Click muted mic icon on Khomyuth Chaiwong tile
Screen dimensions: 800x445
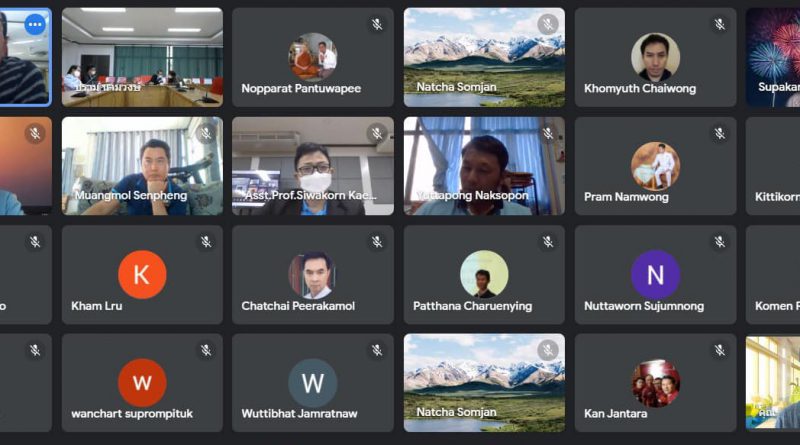[x=719, y=24]
